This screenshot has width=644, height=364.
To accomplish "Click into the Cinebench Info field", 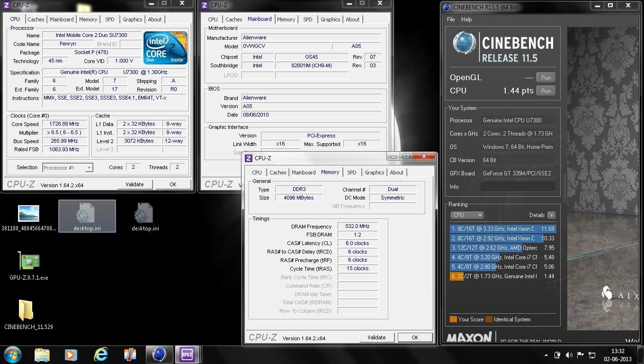I will click(x=518, y=187).
